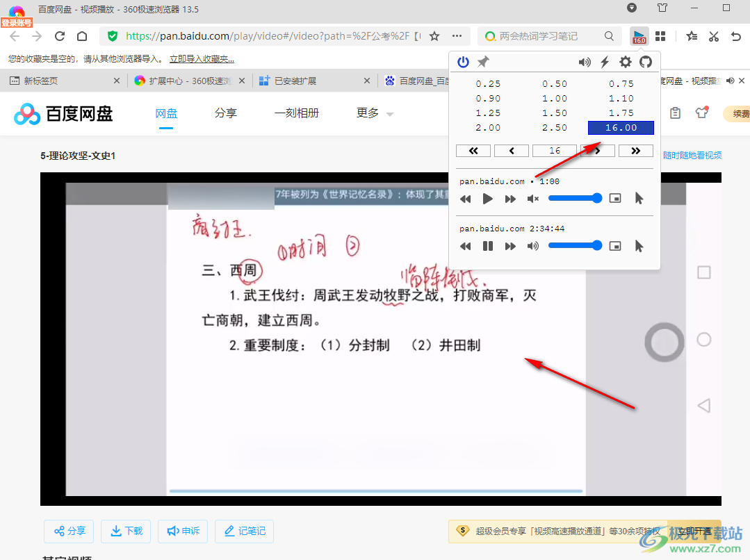Image resolution: width=750 pixels, height=560 pixels.
Task: Select 1.10 playback speed
Action: tap(621, 99)
